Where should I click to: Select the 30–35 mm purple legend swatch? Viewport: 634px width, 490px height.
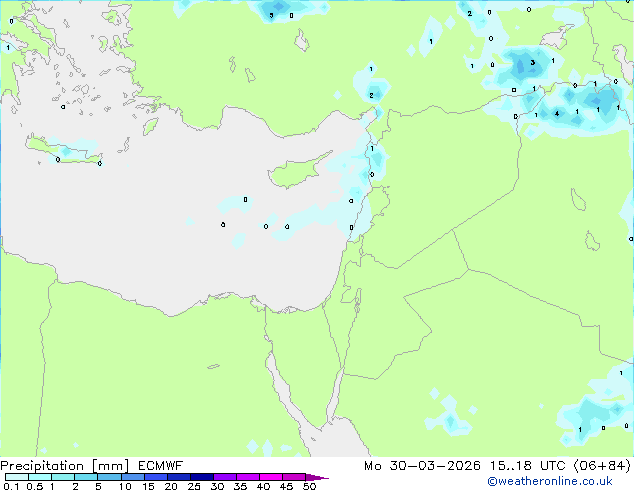coord(224,477)
